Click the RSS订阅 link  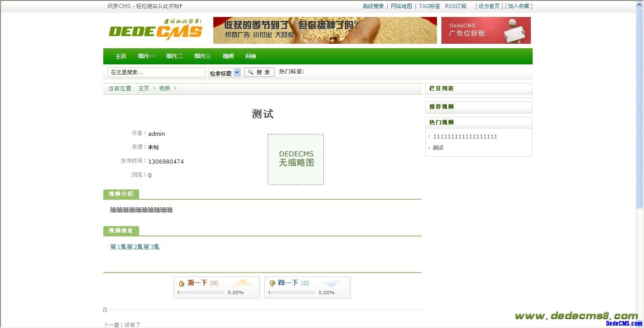coord(455,6)
